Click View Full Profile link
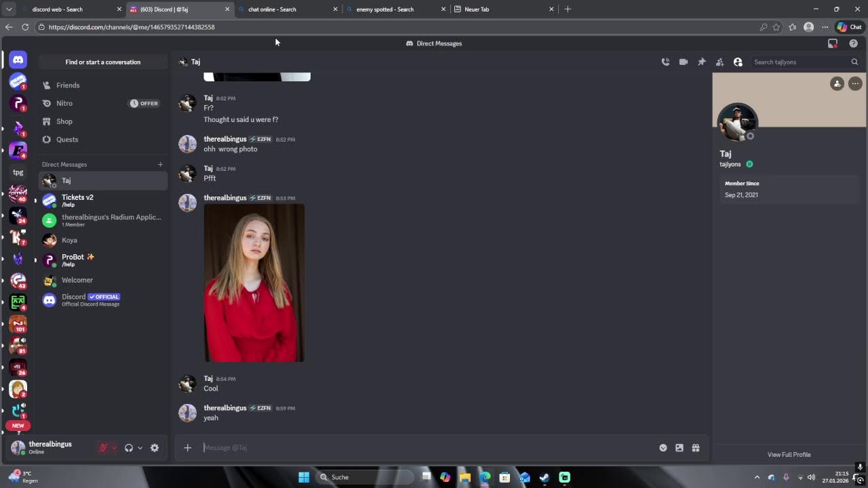This screenshot has width=868, height=488. (789, 455)
